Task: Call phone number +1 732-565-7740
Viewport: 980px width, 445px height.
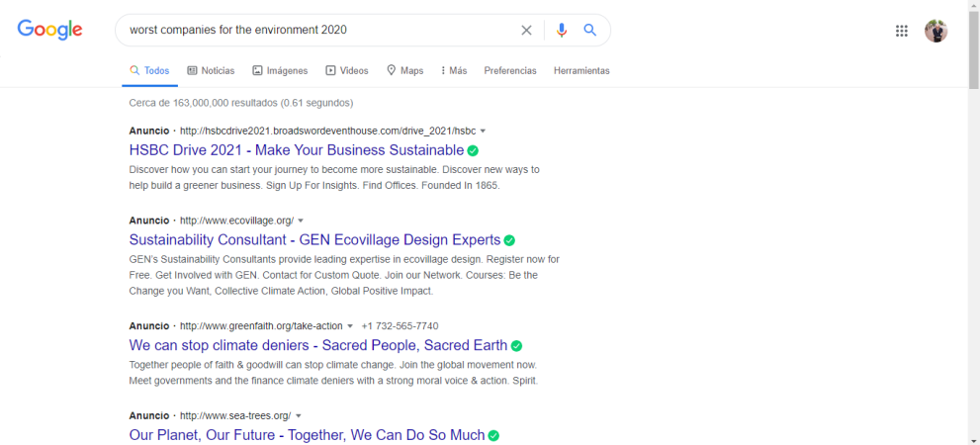Action: pyautogui.click(x=400, y=326)
